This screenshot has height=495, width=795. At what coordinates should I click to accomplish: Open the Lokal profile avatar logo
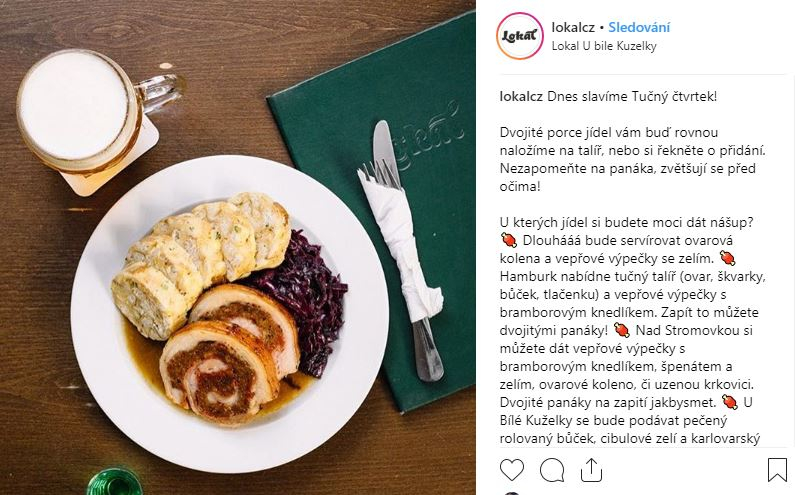click(520, 36)
